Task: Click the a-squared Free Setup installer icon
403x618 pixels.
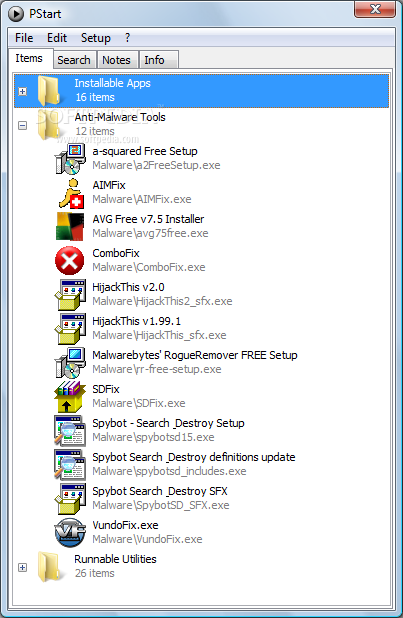Action: tap(70, 158)
